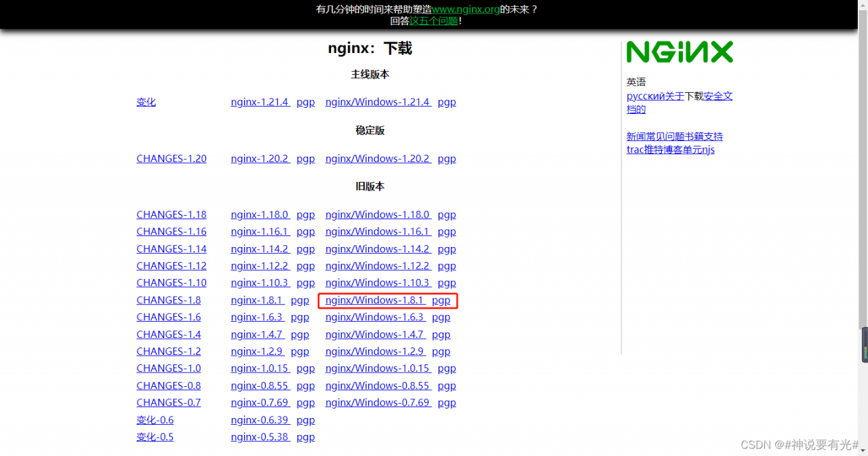Open CHANGES-0.7 link
868x456 pixels.
(x=169, y=402)
